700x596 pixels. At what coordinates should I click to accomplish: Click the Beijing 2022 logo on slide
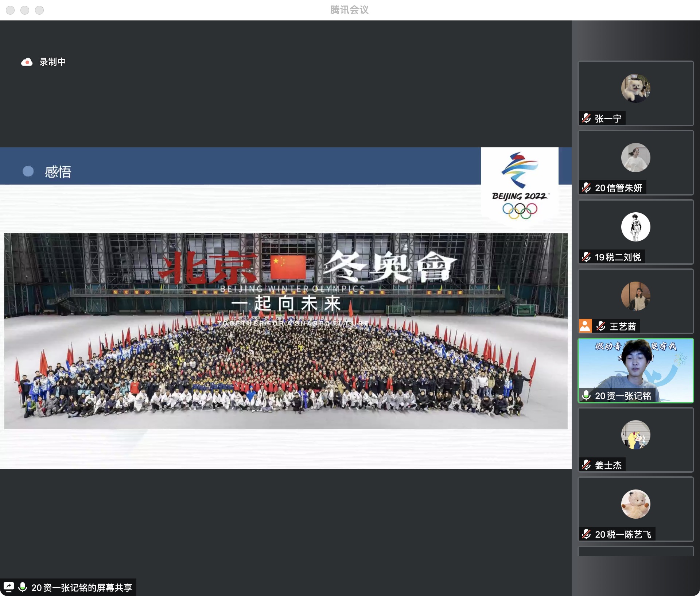coord(520,186)
